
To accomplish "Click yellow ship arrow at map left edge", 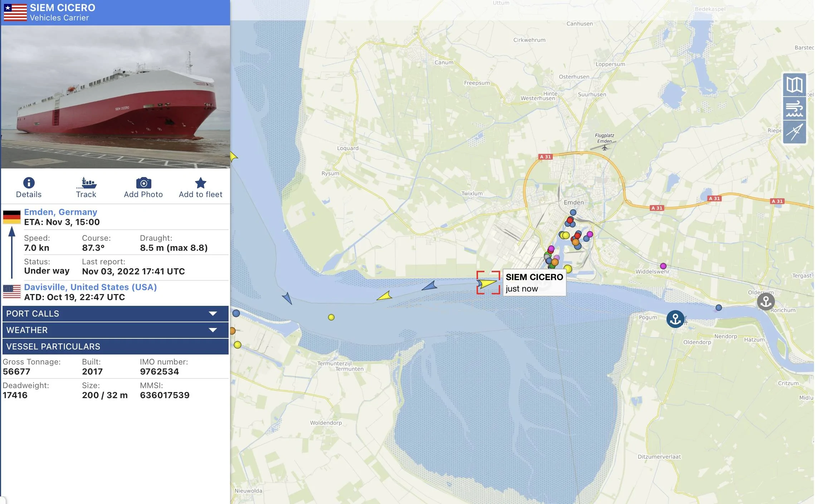I will [x=233, y=157].
